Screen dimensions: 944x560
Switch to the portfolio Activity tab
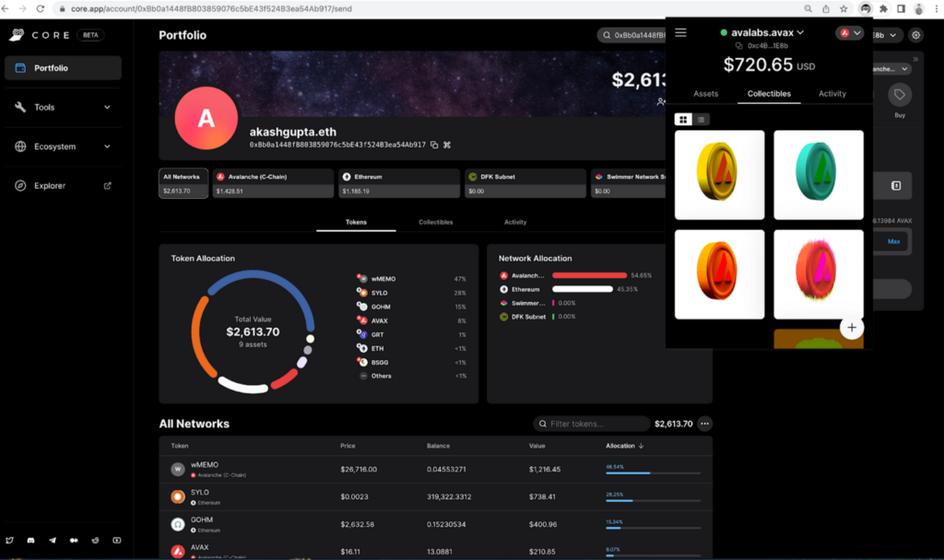515,222
